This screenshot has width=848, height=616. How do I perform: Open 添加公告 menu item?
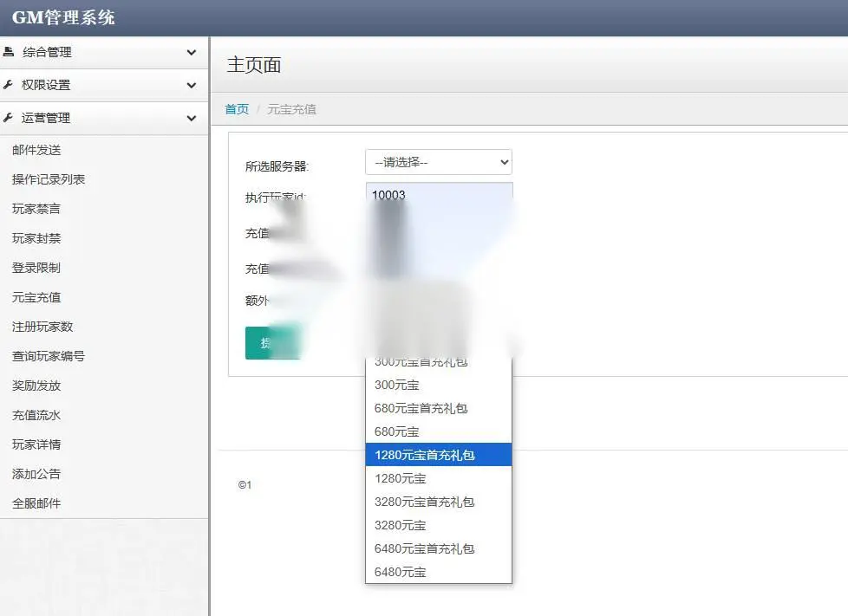pyautogui.click(x=36, y=474)
